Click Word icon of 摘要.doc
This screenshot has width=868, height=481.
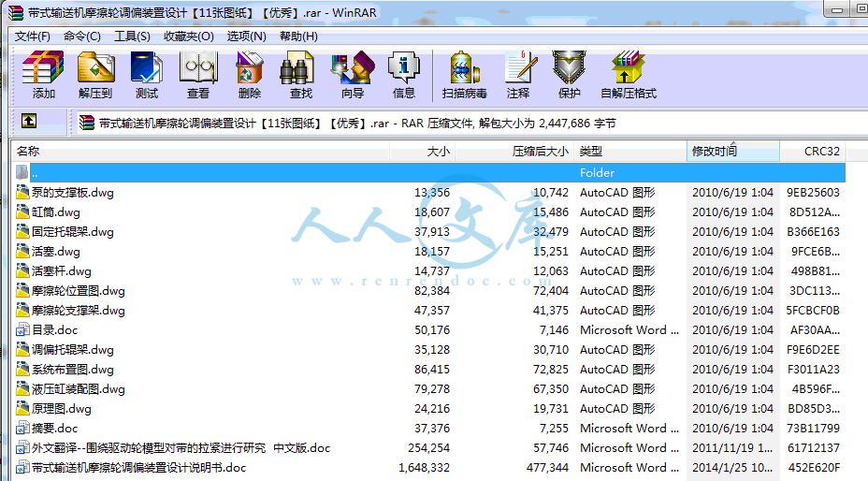click(22, 429)
